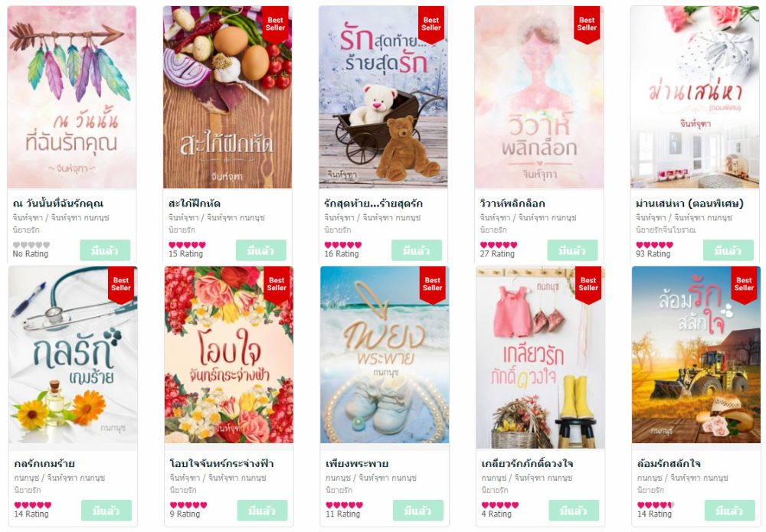Click heart rating of เกลียวรักภักดิ์ดวงใจ
The height and width of the screenshot is (532, 766).
tap(499, 505)
